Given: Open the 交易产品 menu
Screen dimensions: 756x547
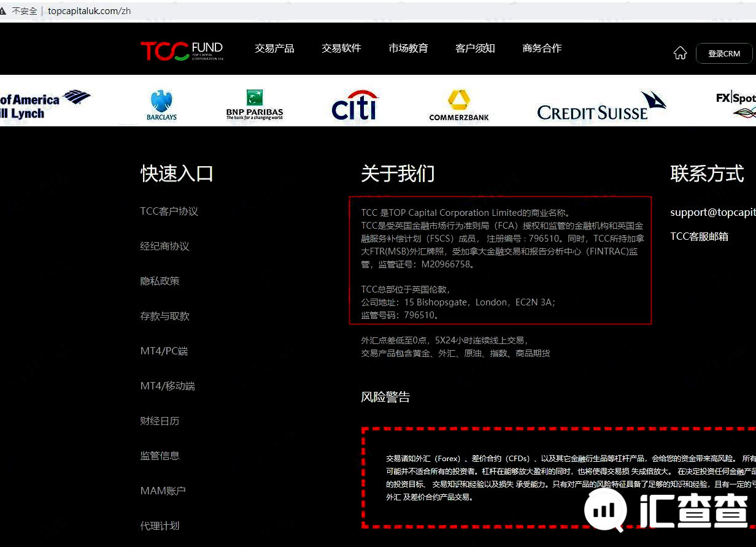Looking at the screenshot, I should tap(274, 48).
